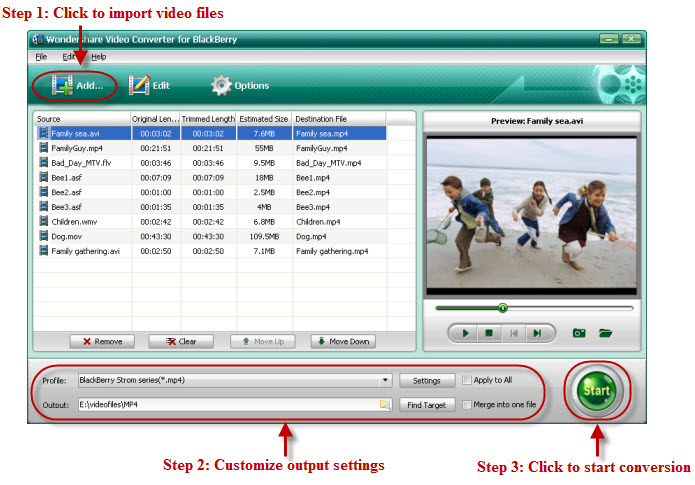
Task: Select the Bee3.asf file
Action: 66,207
